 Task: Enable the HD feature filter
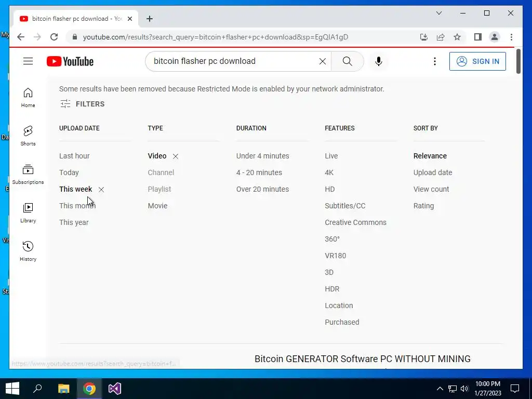[329, 189]
